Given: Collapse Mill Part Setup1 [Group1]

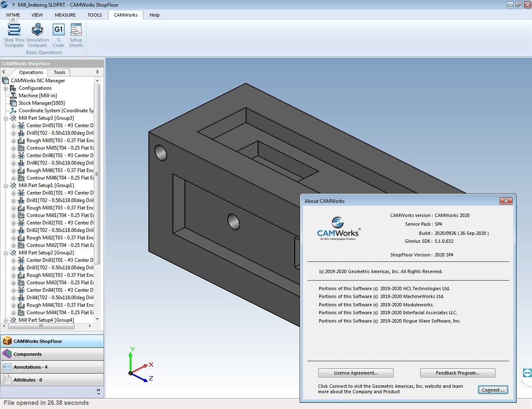Looking at the screenshot, I should (x=5, y=186).
